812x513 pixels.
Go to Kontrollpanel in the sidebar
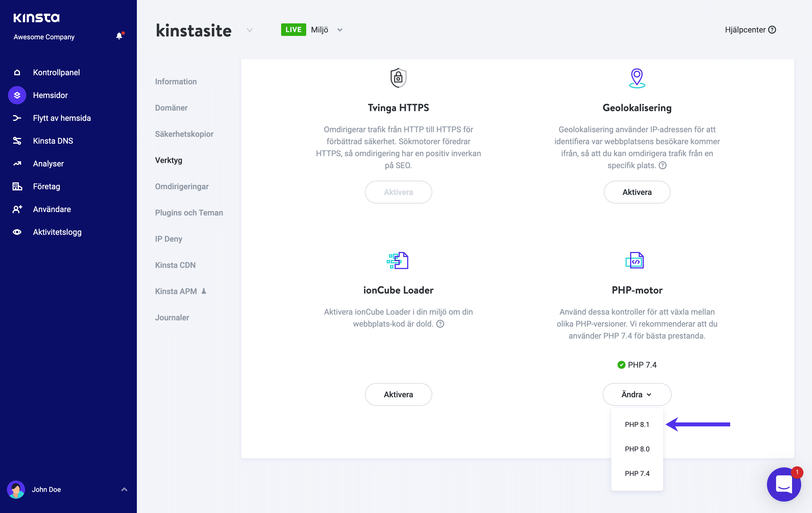(56, 72)
